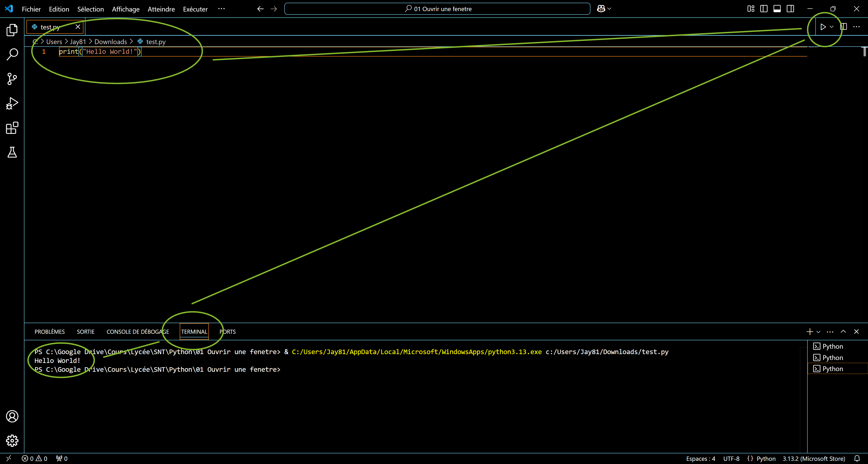Click Downloads in the breadcrumb path
868x464 pixels.
pyautogui.click(x=111, y=42)
